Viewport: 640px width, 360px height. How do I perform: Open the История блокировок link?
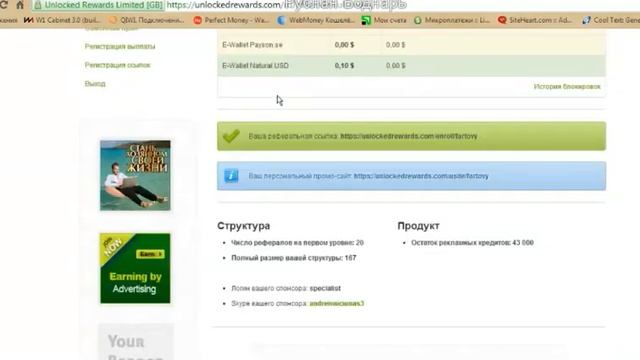point(567,87)
